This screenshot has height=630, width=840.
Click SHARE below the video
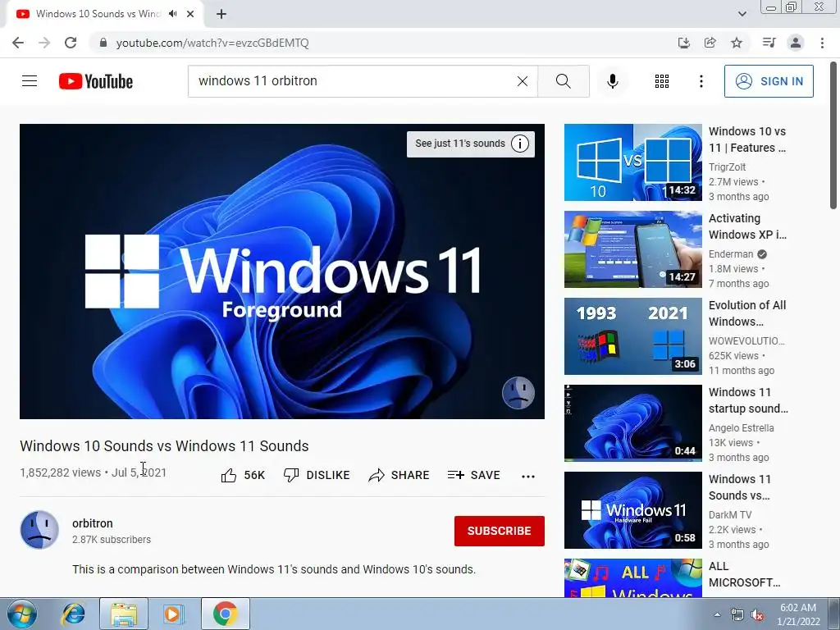click(x=399, y=475)
